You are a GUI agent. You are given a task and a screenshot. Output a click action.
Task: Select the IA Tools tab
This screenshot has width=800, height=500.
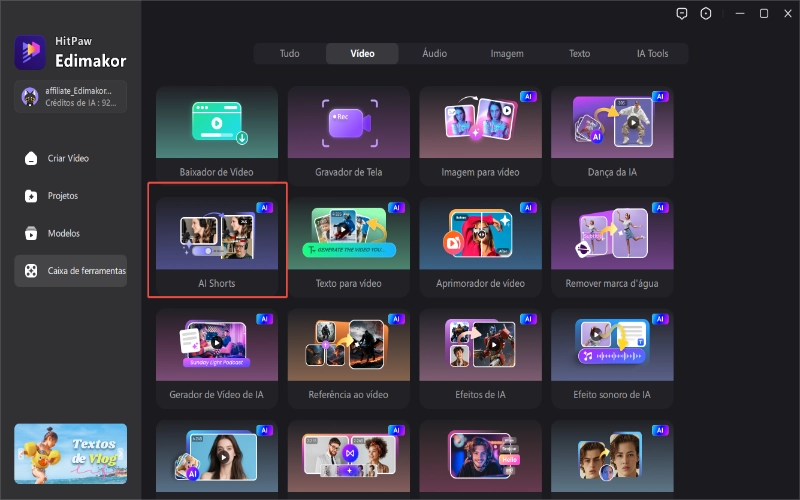pos(652,53)
